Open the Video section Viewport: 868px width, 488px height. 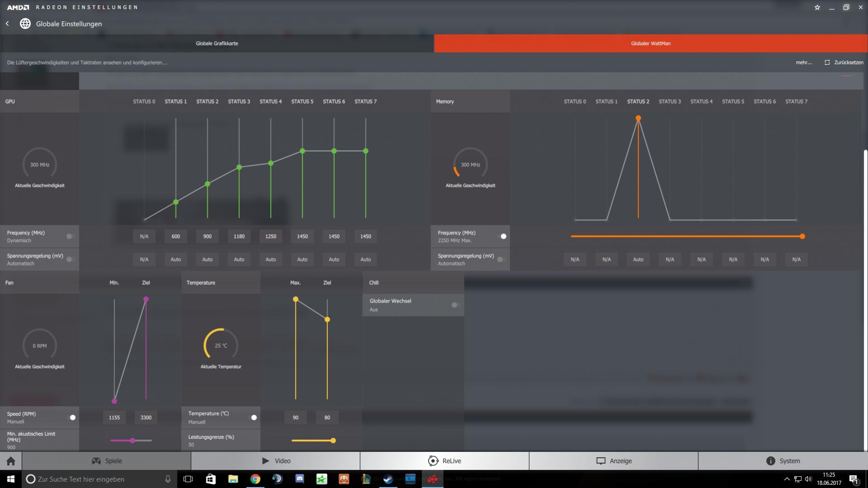pyautogui.click(x=276, y=461)
